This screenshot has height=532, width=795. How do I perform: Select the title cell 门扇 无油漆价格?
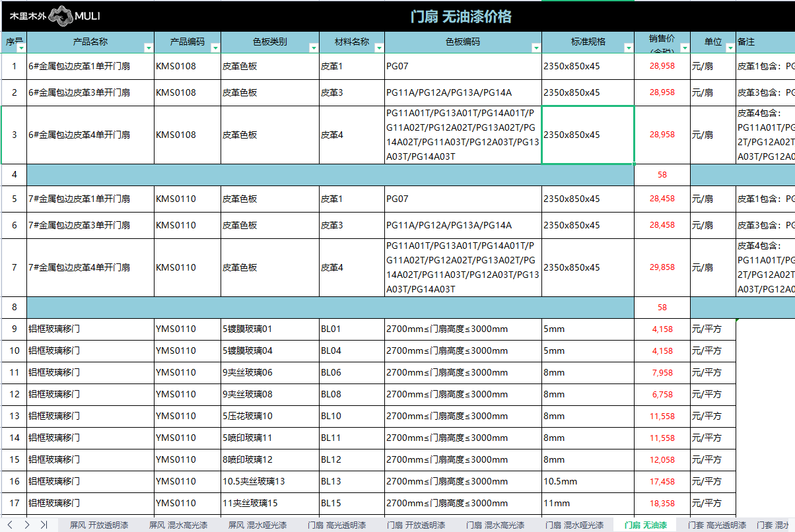click(461, 17)
